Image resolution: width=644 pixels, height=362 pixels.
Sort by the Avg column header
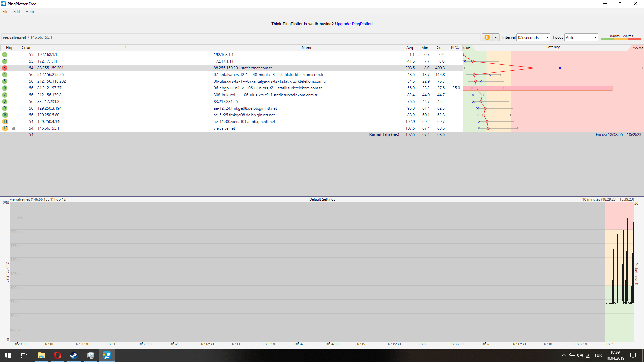[x=409, y=48]
